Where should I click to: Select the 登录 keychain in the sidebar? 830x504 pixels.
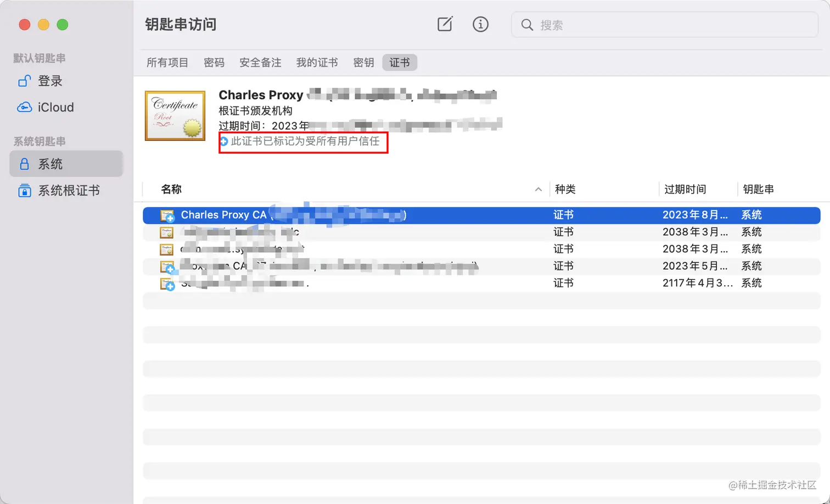point(49,81)
